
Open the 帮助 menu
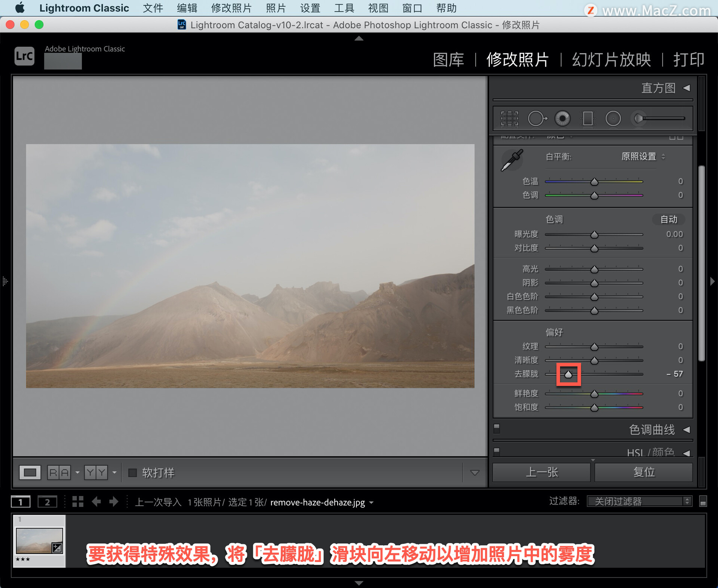pyautogui.click(x=446, y=8)
